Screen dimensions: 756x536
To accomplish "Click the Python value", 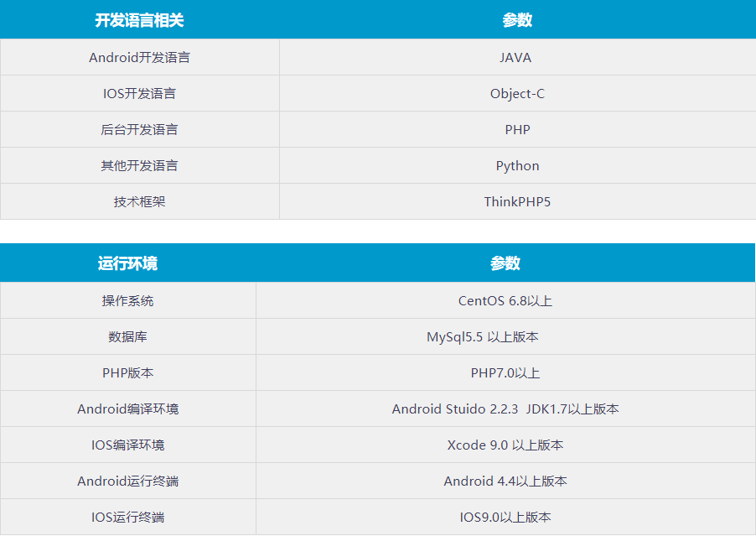I will tap(517, 166).
